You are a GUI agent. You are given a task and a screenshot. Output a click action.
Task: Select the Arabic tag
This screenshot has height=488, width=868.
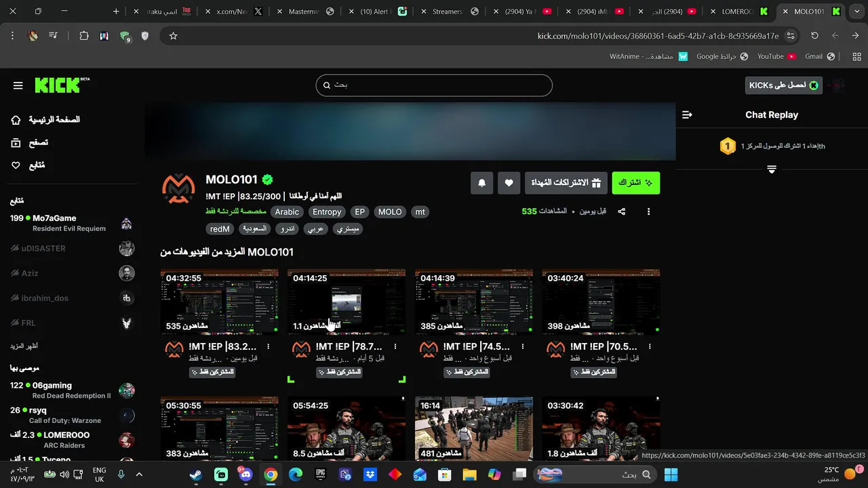click(287, 212)
